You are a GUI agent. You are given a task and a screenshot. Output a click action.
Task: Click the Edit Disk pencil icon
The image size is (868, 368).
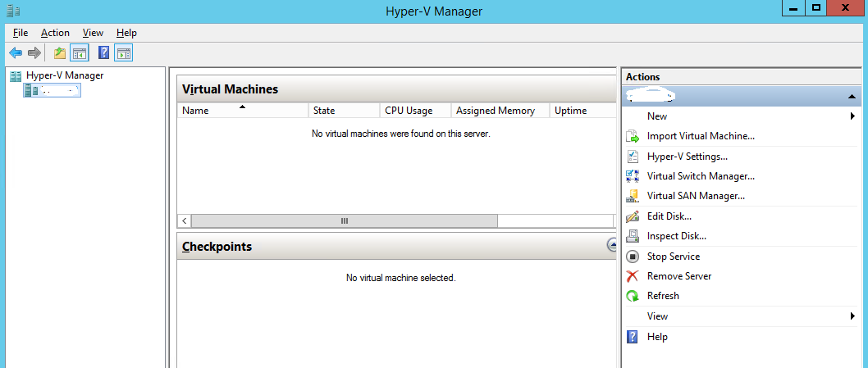[633, 216]
